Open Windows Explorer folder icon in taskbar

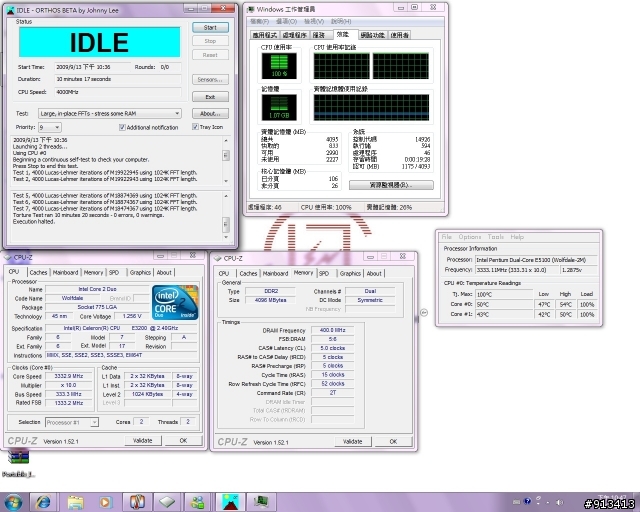pos(75,502)
